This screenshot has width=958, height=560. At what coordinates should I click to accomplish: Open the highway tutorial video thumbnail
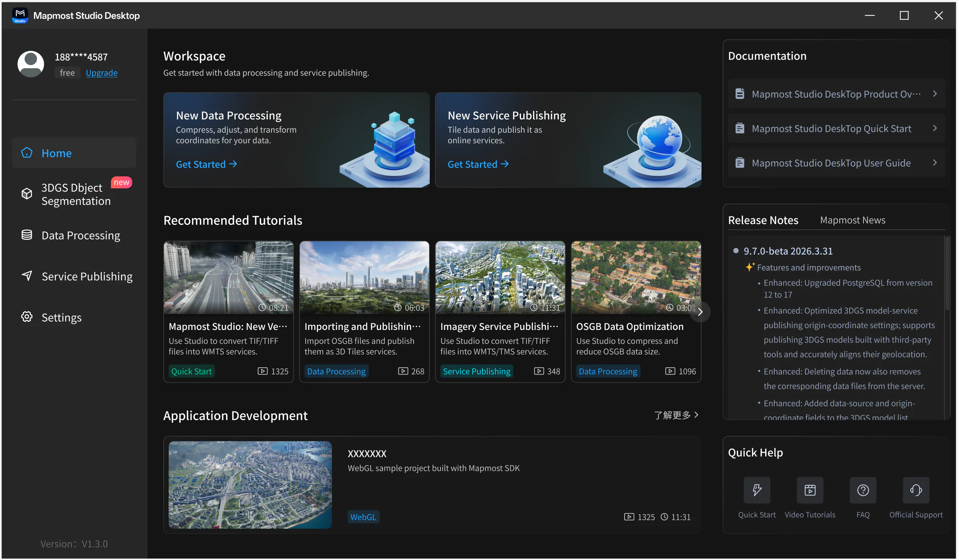(x=228, y=277)
